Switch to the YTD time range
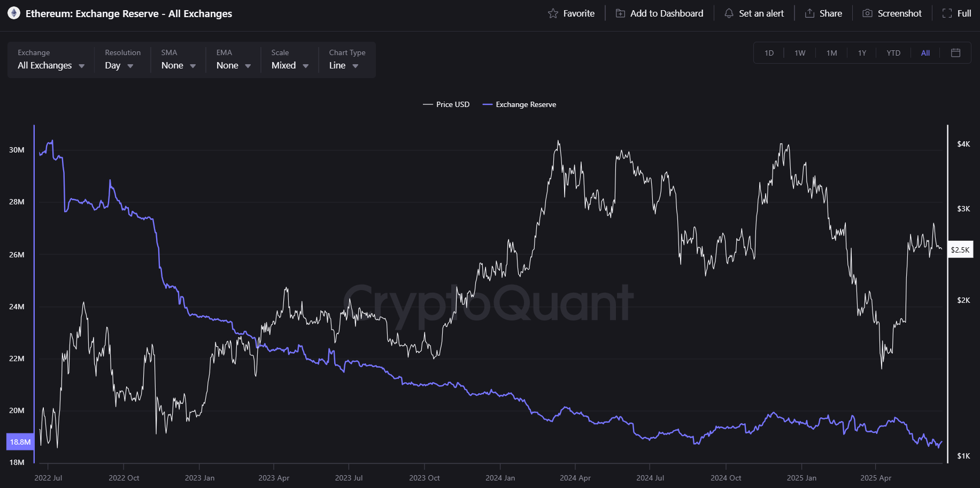The image size is (980, 488). point(893,53)
